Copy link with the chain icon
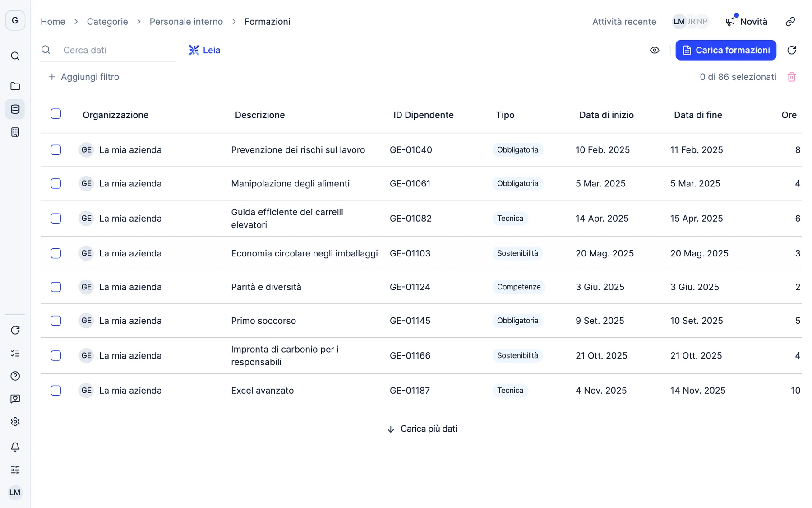812x508 pixels. coord(790,22)
